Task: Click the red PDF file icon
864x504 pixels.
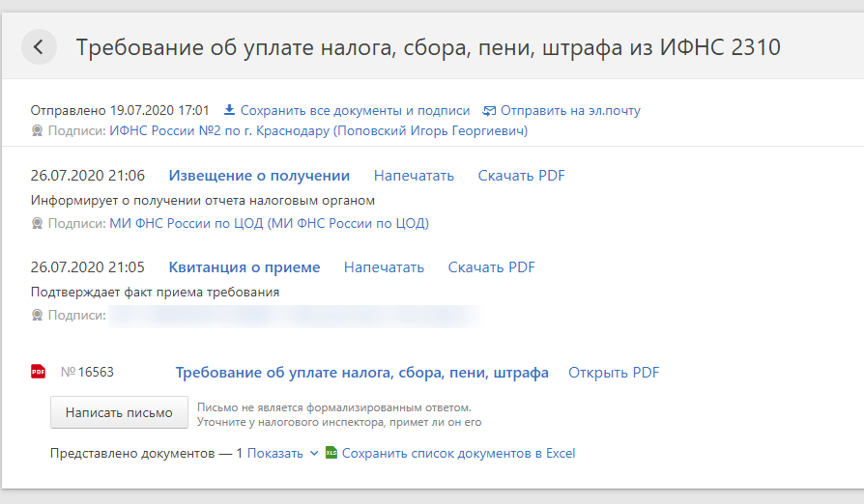Action: (x=39, y=372)
